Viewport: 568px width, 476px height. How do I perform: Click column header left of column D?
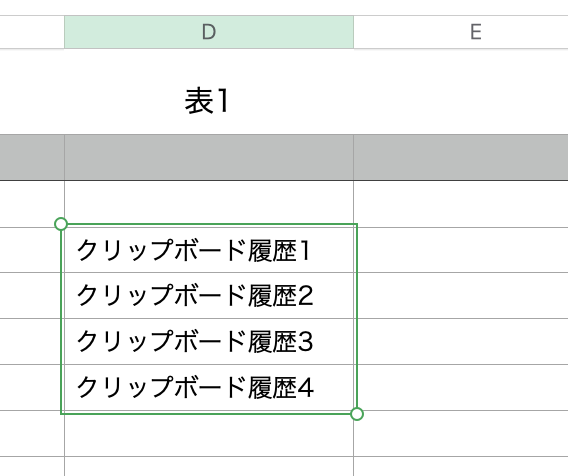[x=32, y=32]
